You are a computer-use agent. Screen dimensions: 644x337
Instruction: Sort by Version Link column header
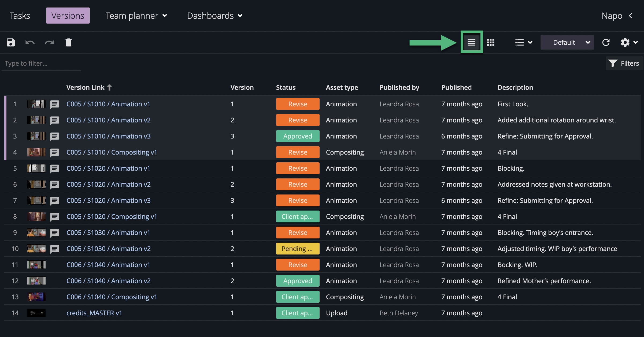[86, 87]
